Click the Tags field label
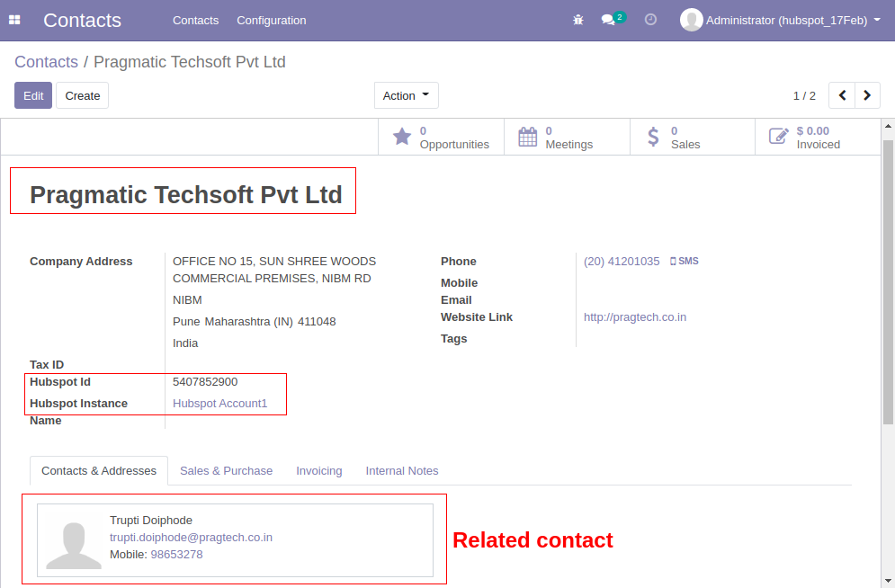895x588 pixels. pyautogui.click(x=453, y=339)
